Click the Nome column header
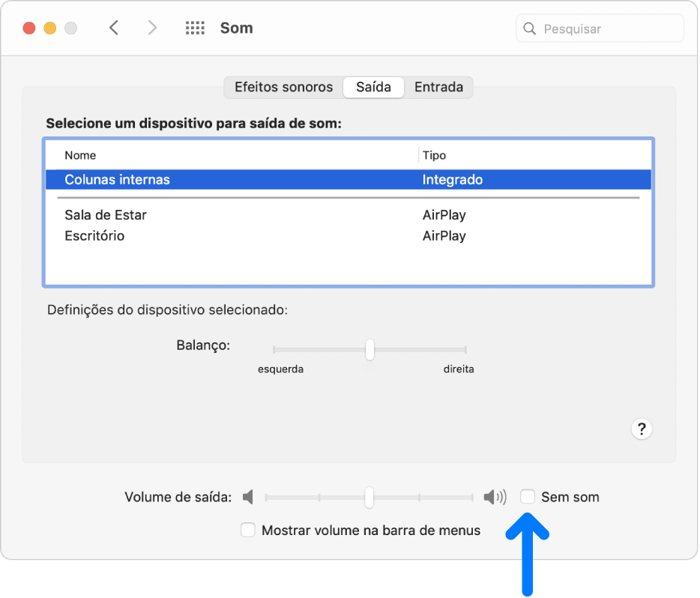 pyautogui.click(x=80, y=155)
